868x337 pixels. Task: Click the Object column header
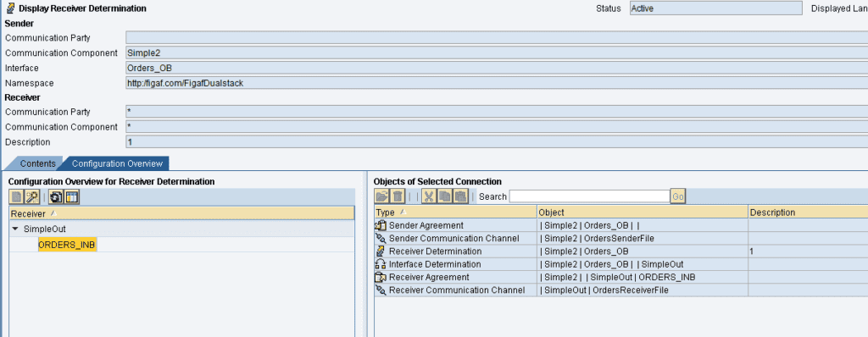(x=643, y=213)
